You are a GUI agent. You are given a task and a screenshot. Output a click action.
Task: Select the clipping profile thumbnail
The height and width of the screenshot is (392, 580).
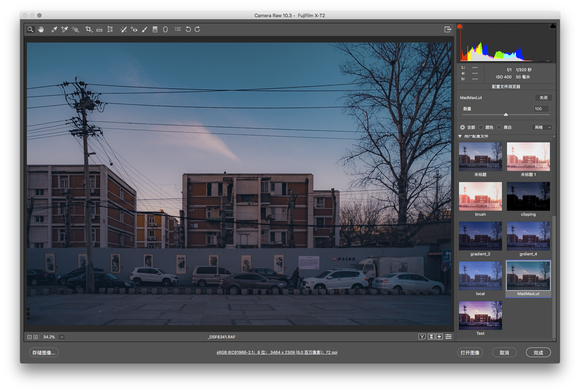click(x=528, y=196)
